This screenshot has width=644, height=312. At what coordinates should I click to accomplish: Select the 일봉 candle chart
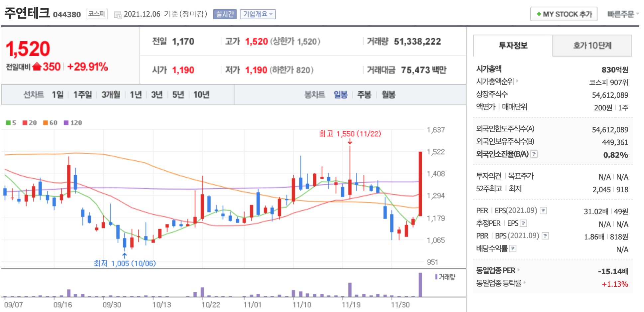click(341, 95)
